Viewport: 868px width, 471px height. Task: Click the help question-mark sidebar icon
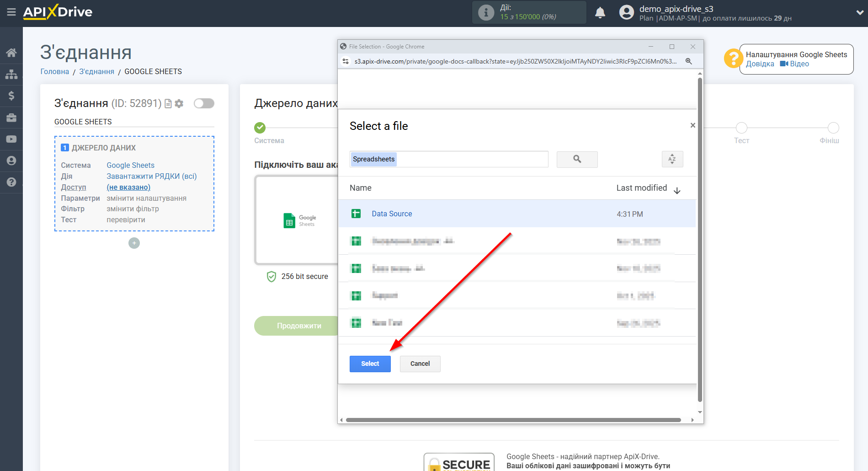[x=11, y=182]
